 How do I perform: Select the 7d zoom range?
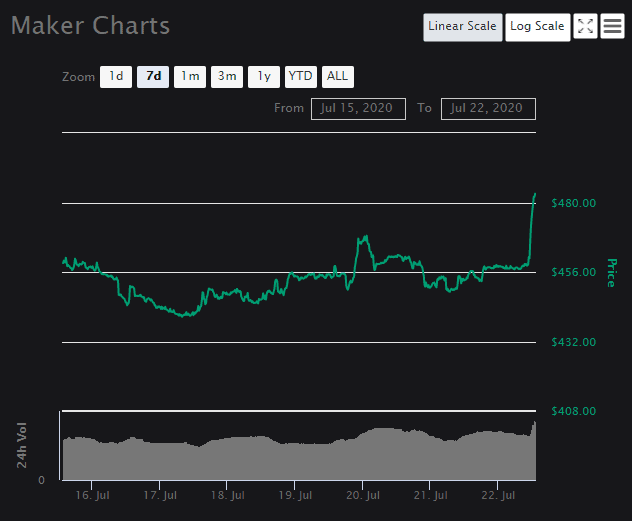click(x=153, y=76)
